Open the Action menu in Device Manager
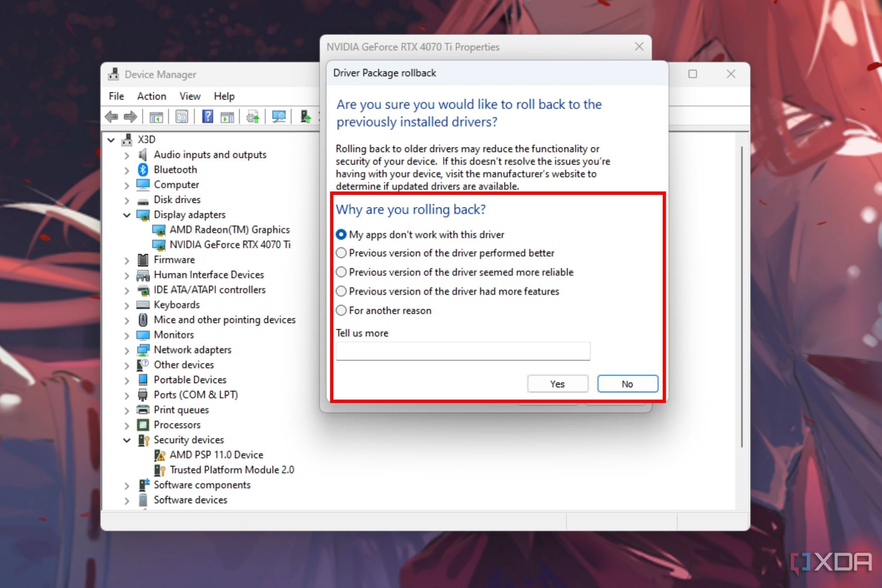Image resolution: width=882 pixels, height=588 pixels. (x=152, y=96)
